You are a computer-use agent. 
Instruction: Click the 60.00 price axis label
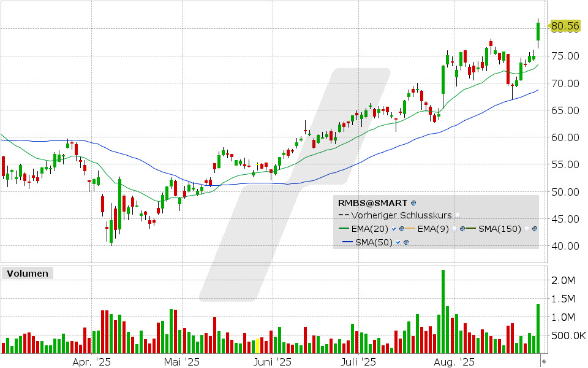[565, 137]
